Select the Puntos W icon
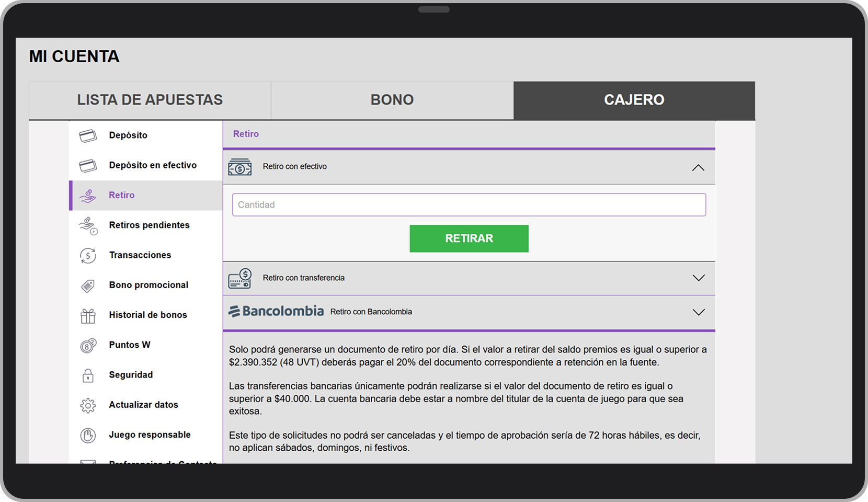 [x=88, y=345]
